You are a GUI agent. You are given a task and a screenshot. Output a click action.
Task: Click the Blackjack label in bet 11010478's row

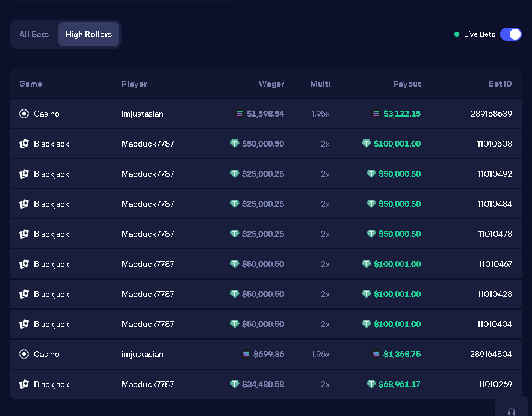click(52, 234)
